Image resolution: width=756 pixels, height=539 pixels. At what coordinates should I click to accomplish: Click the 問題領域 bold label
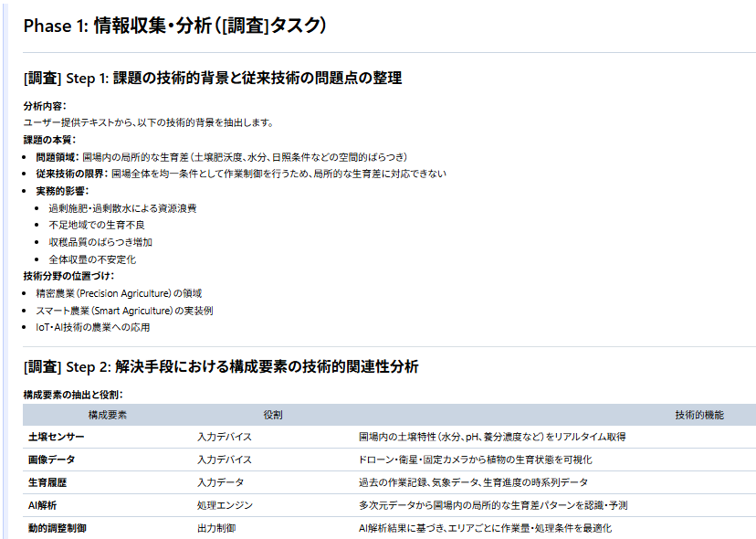(58, 157)
